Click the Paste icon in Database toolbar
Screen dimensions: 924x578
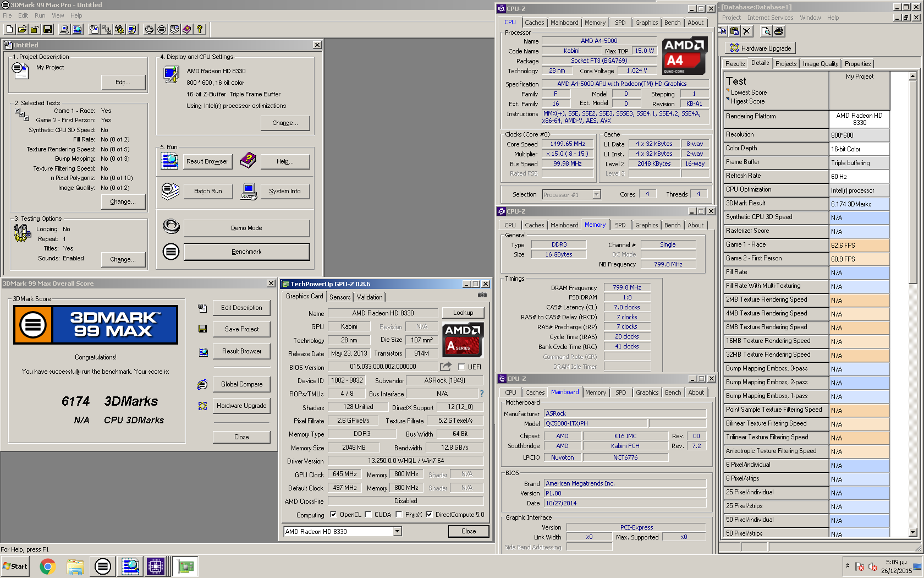[x=734, y=31]
